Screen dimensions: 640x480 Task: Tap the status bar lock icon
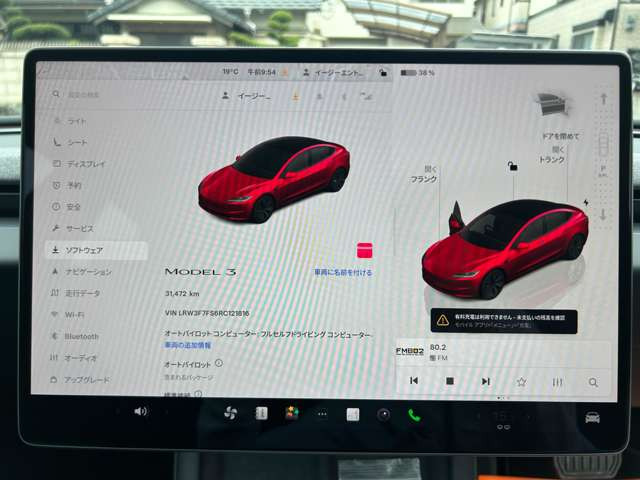(x=383, y=73)
